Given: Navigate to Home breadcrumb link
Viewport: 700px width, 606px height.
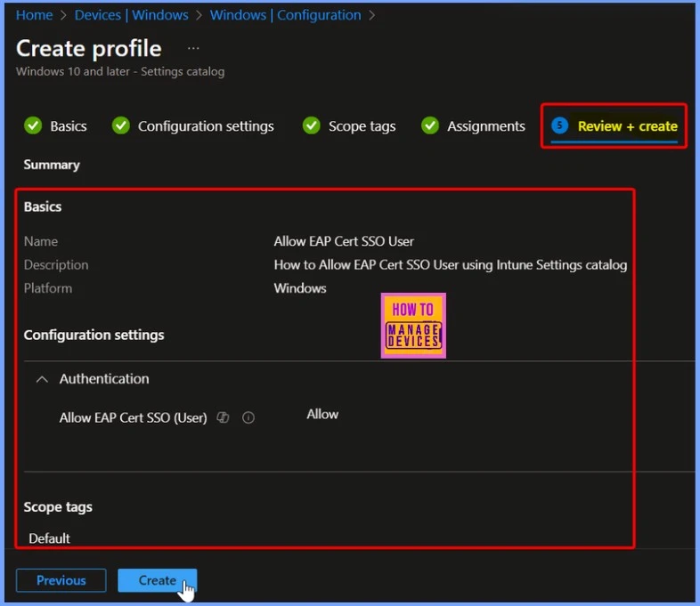Looking at the screenshot, I should coord(35,15).
